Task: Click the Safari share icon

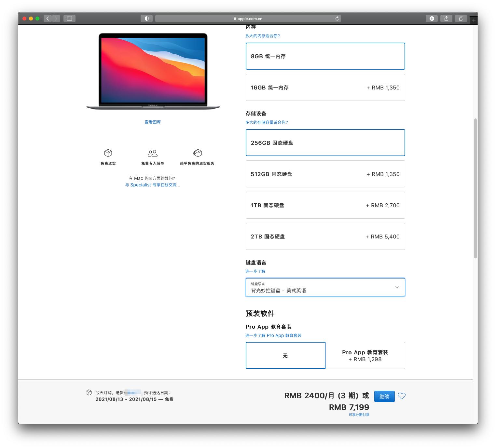Action: [446, 19]
